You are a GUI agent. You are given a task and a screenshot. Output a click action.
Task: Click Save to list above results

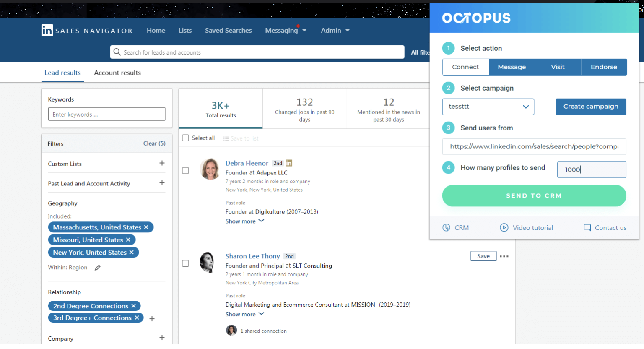tap(241, 138)
